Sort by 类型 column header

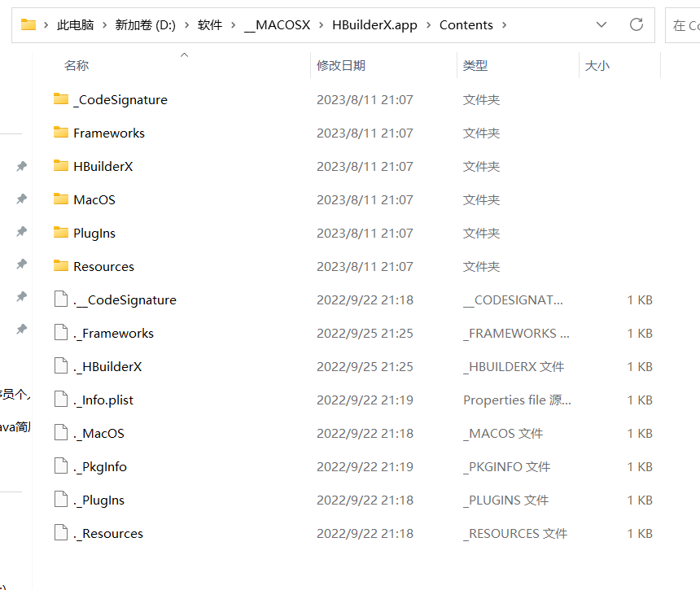[x=475, y=66]
